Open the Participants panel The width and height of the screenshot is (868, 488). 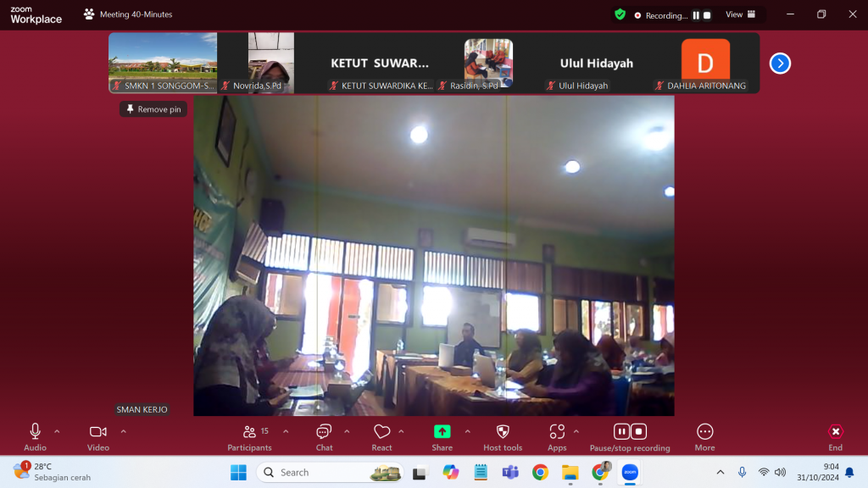[250, 437]
